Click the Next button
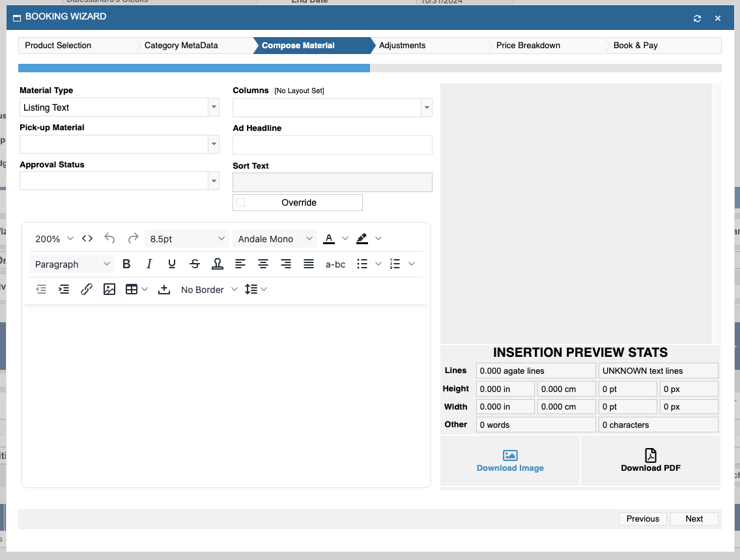 tap(694, 518)
